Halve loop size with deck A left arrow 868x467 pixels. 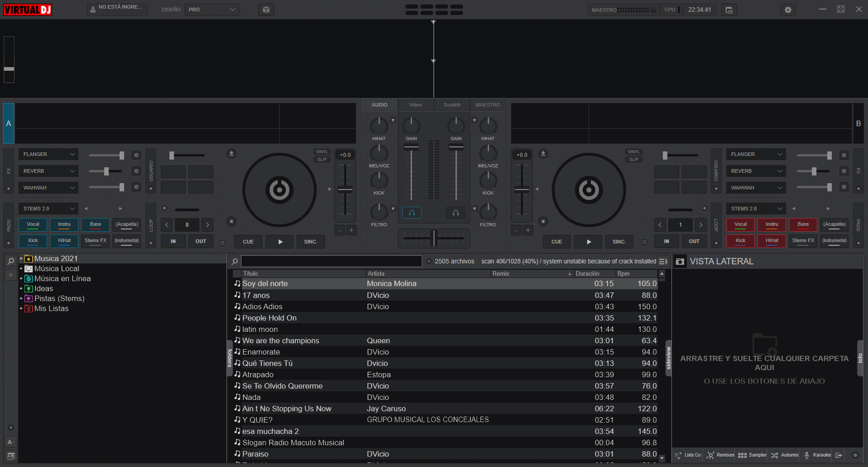click(x=167, y=225)
